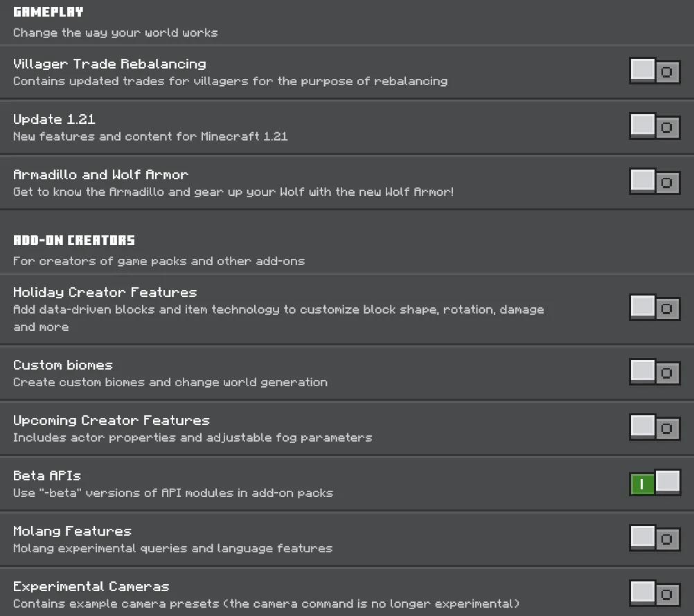
Task: Click the Gameplay section heading
Action: pos(48,12)
